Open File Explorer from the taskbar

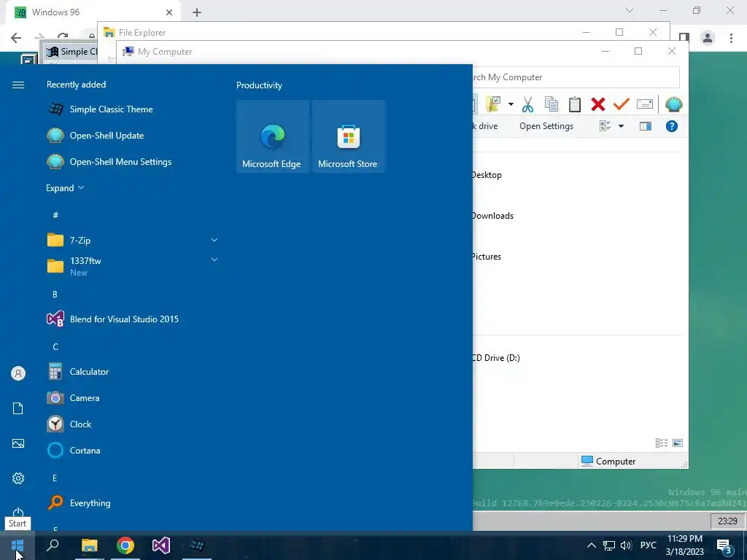tap(89, 545)
